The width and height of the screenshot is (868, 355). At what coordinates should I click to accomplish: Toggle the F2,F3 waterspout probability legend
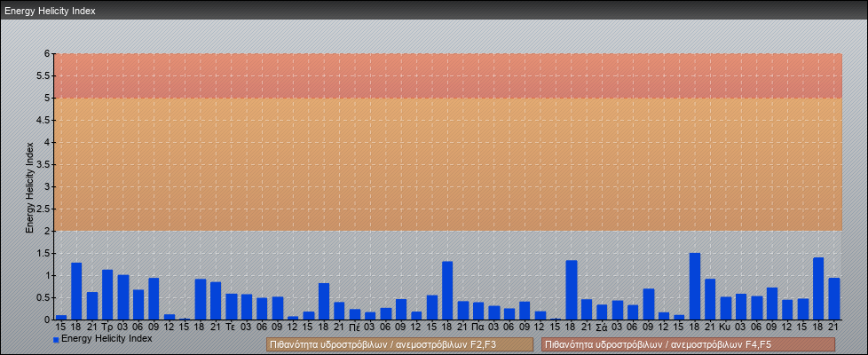point(399,344)
